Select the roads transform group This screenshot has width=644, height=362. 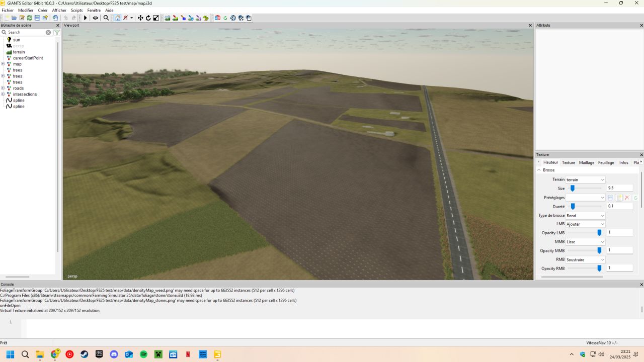[18, 88]
